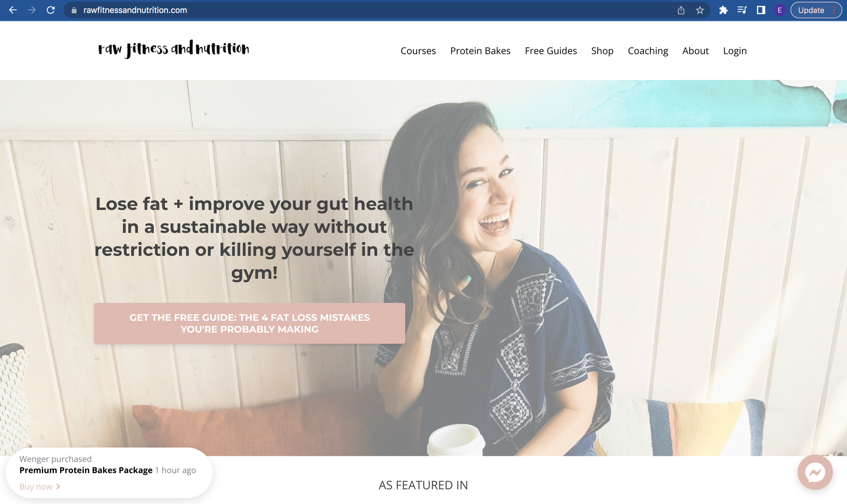Go to Protein Bakes page

coord(480,51)
